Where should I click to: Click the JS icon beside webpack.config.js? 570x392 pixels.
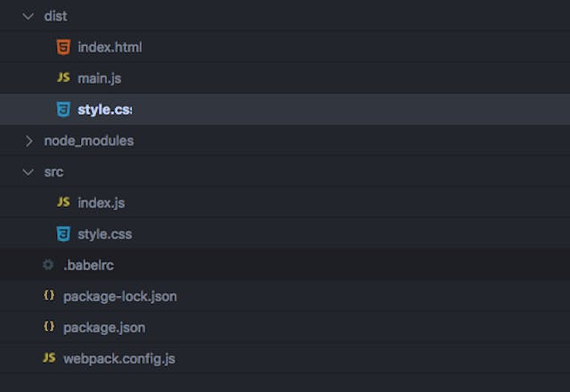click(x=49, y=358)
